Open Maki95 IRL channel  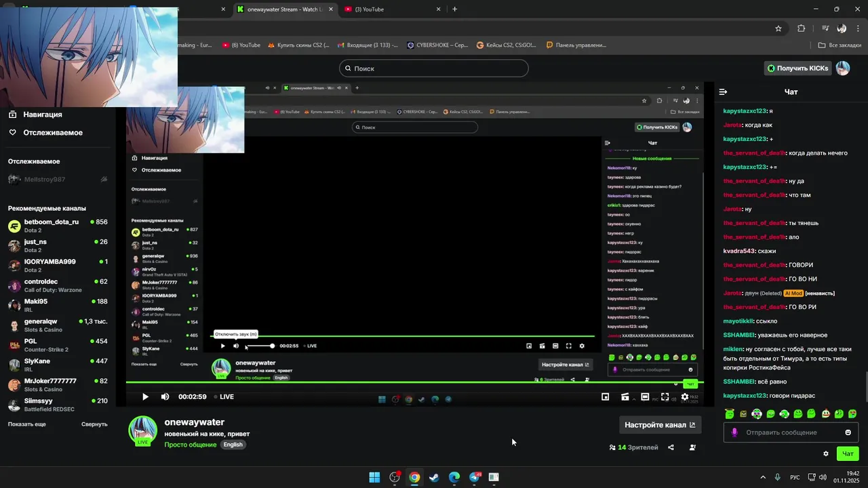tap(58, 305)
